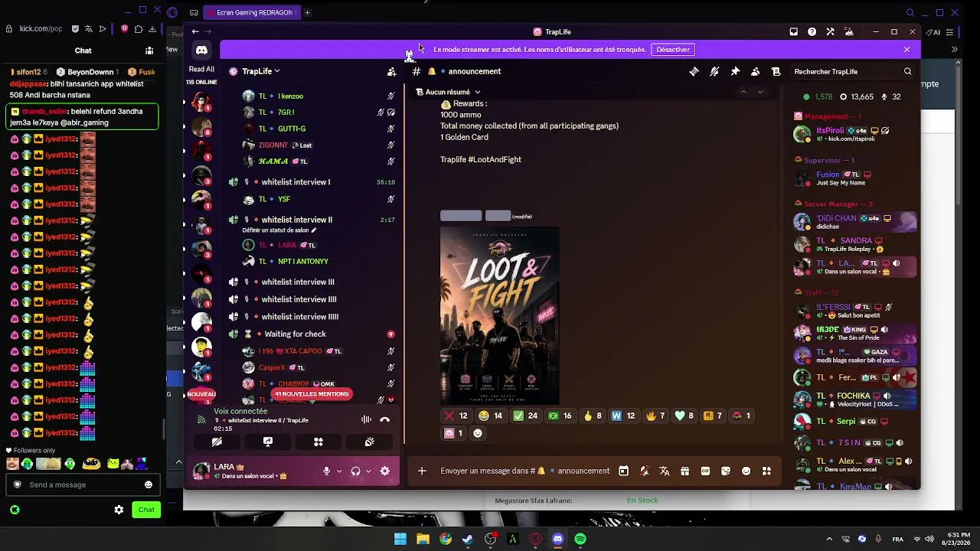Select member ItsPiroli in Management list
The height and width of the screenshot is (551, 980).
854,134
